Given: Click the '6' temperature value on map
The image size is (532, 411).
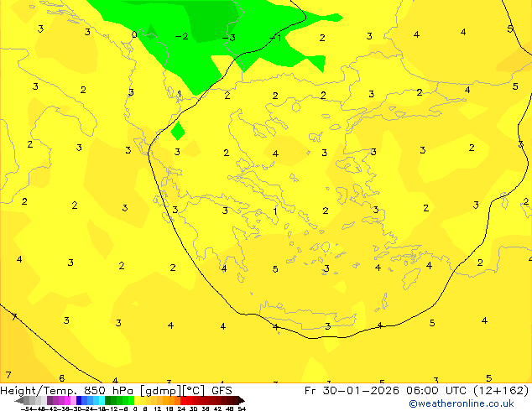Looking at the screenshot, I should click(x=61, y=377).
